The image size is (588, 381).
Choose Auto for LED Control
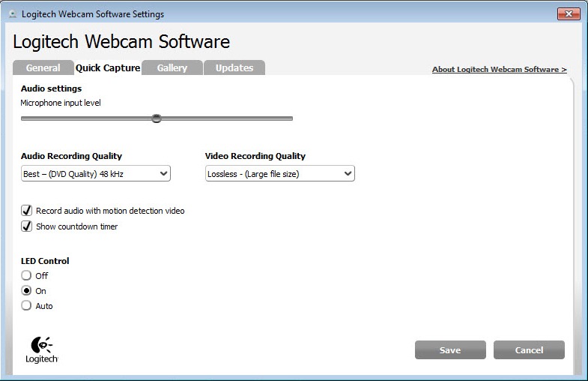[27, 306]
